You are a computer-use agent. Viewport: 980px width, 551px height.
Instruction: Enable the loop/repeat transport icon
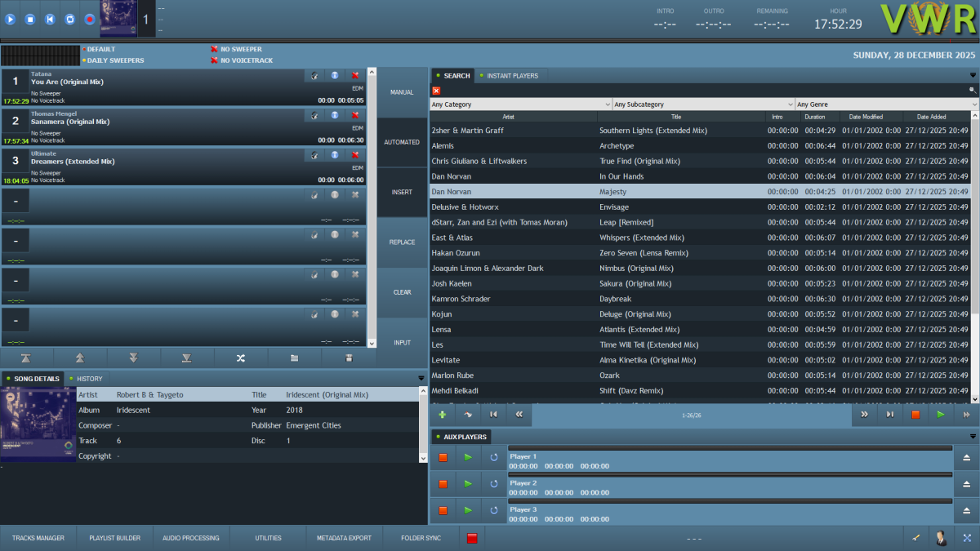(x=70, y=19)
